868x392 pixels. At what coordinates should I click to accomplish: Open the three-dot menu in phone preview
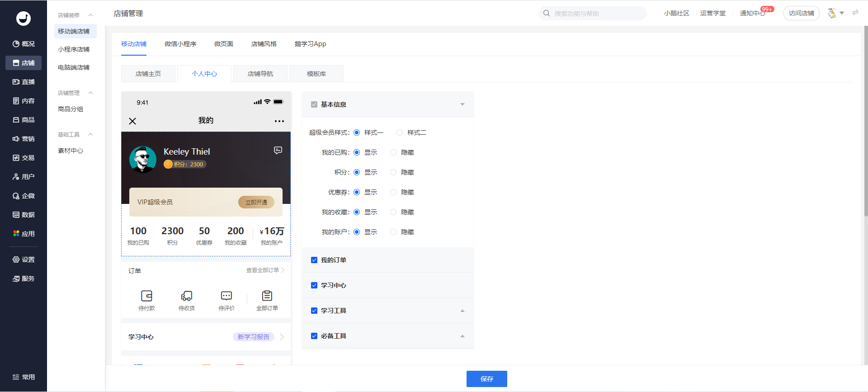[279, 121]
